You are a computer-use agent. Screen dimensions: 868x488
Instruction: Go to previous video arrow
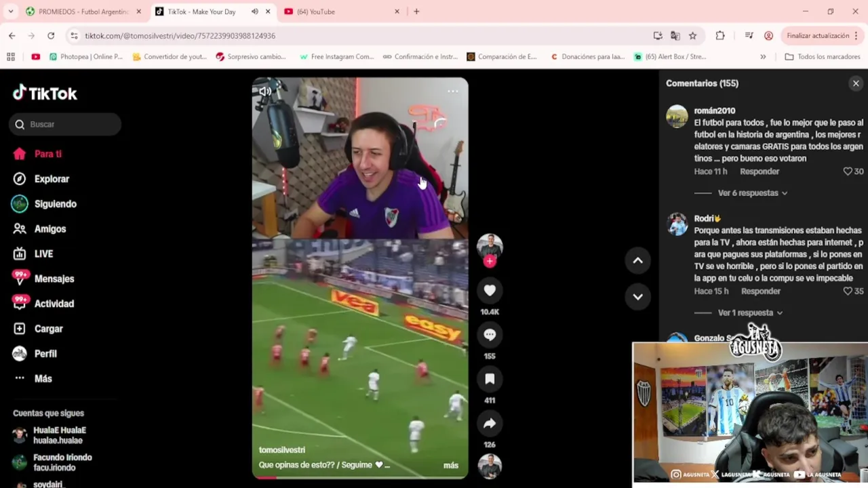[637, 260]
